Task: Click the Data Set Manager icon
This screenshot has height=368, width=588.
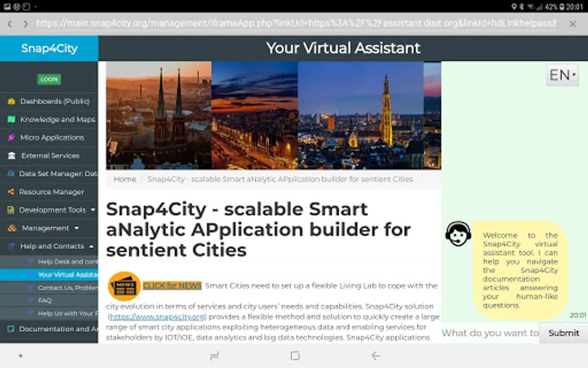Action: 11,174
